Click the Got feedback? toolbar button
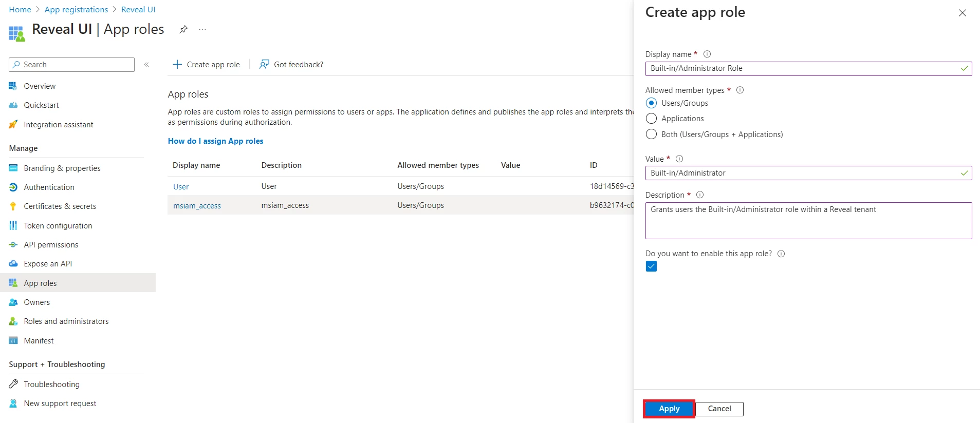This screenshot has height=423, width=980. [291, 64]
